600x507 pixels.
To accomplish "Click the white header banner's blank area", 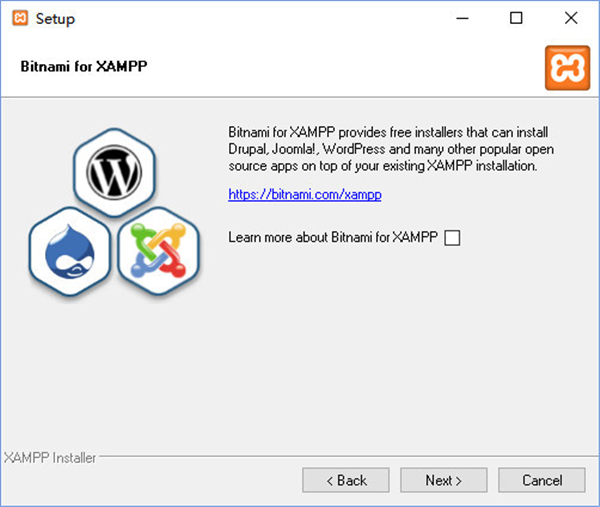I will click(x=350, y=67).
